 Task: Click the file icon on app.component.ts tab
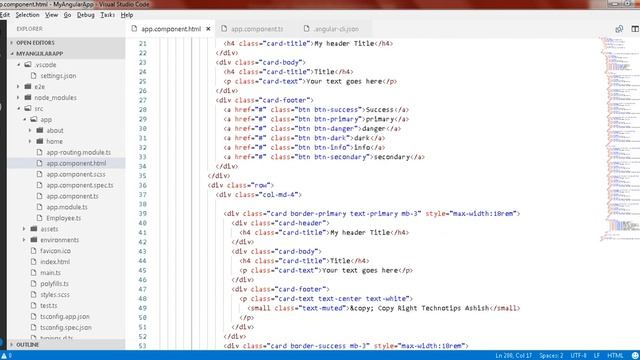click(224, 29)
